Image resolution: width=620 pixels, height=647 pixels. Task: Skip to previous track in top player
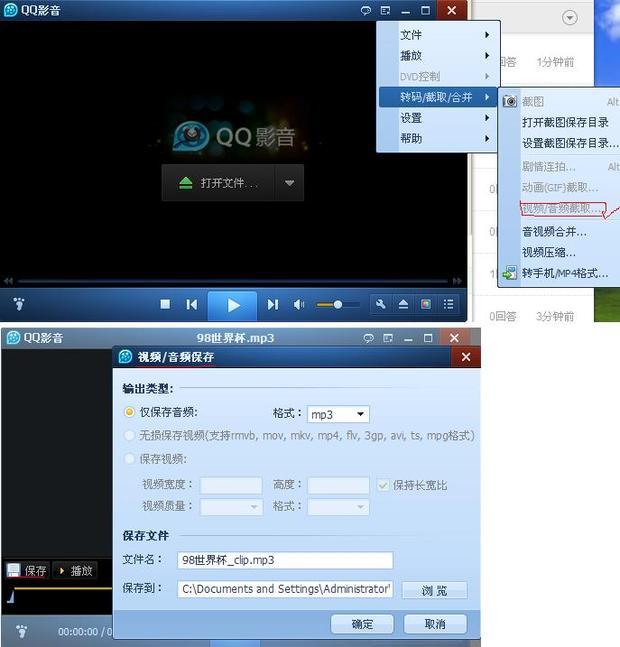coord(191,305)
